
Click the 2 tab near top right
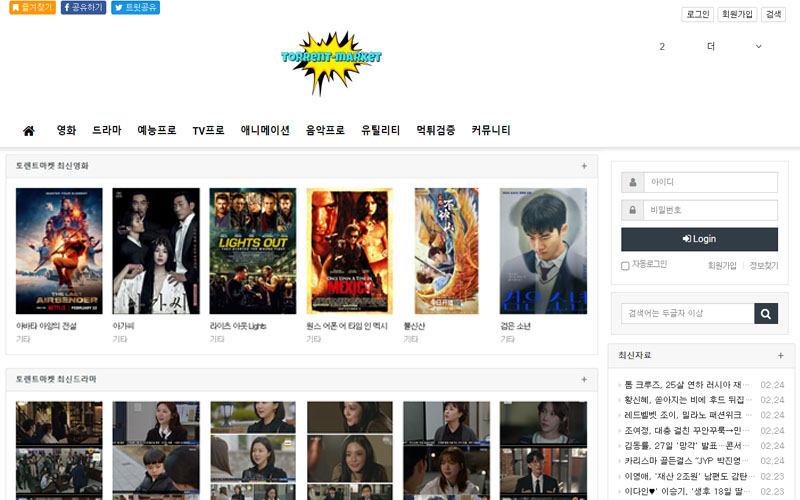point(662,46)
